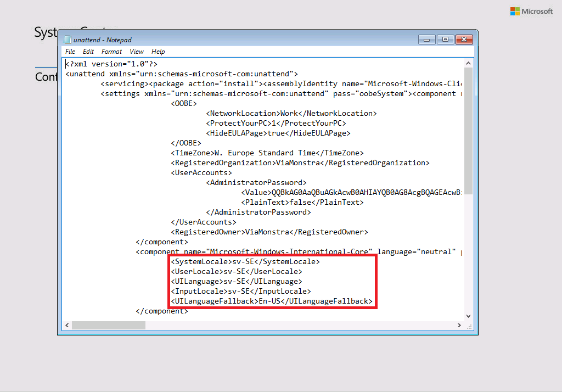Click the horizontal scrollbar thumb
Screen dimensions: 562x392
(x=109, y=325)
